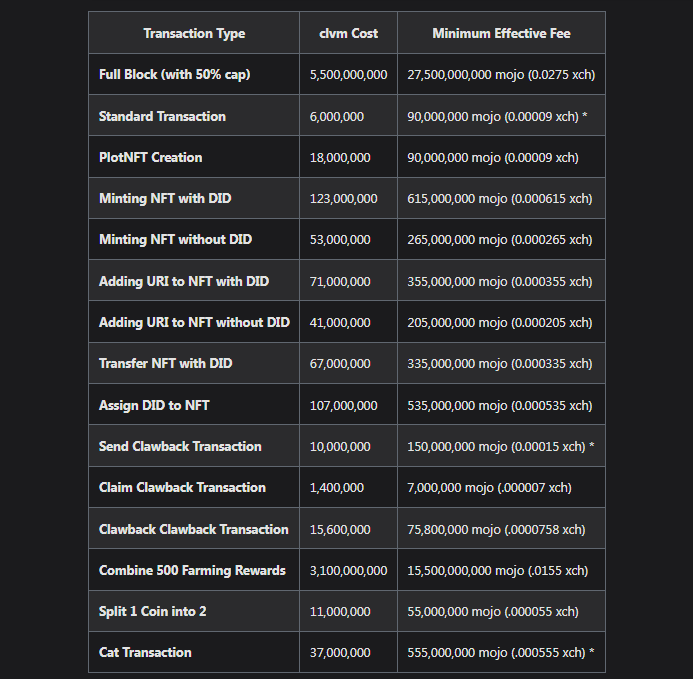Click the Claim Clawback Transaction label
693x679 pixels.
pyautogui.click(x=182, y=487)
